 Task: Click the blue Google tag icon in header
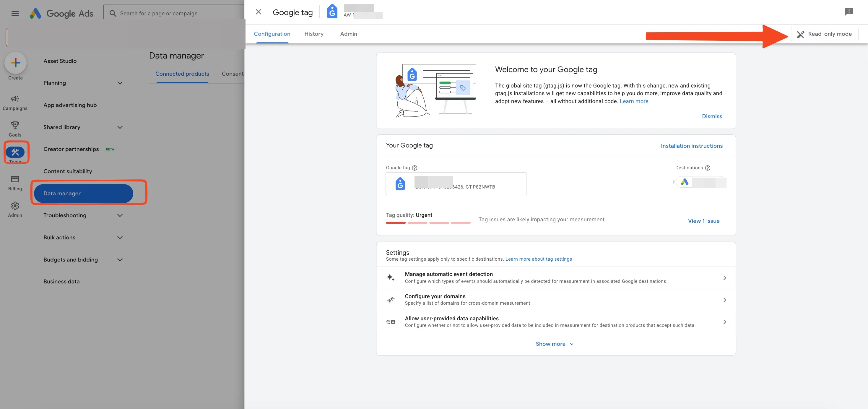click(x=332, y=12)
